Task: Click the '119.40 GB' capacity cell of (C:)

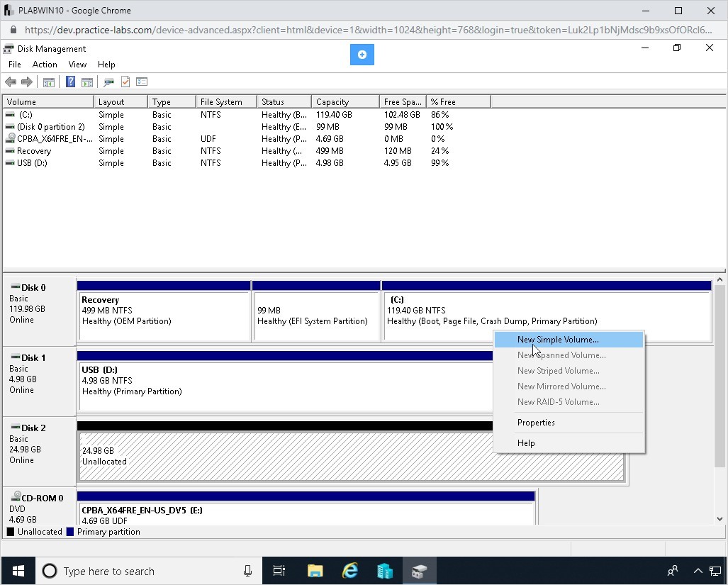Action: click(334, 115)
